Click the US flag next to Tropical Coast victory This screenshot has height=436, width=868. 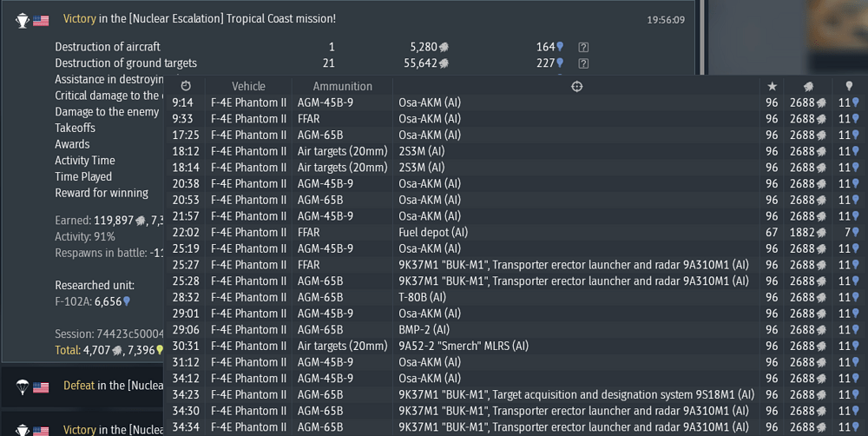point(41,21)
